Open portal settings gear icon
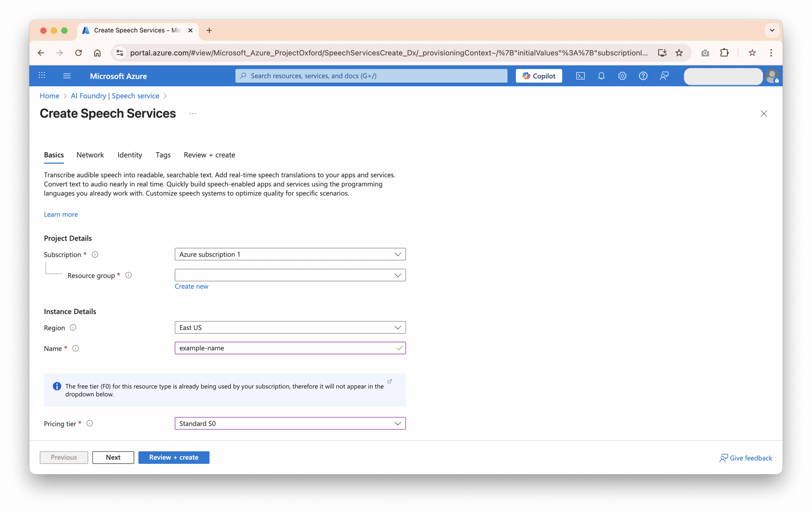The image size is (812, 513). 622,76
